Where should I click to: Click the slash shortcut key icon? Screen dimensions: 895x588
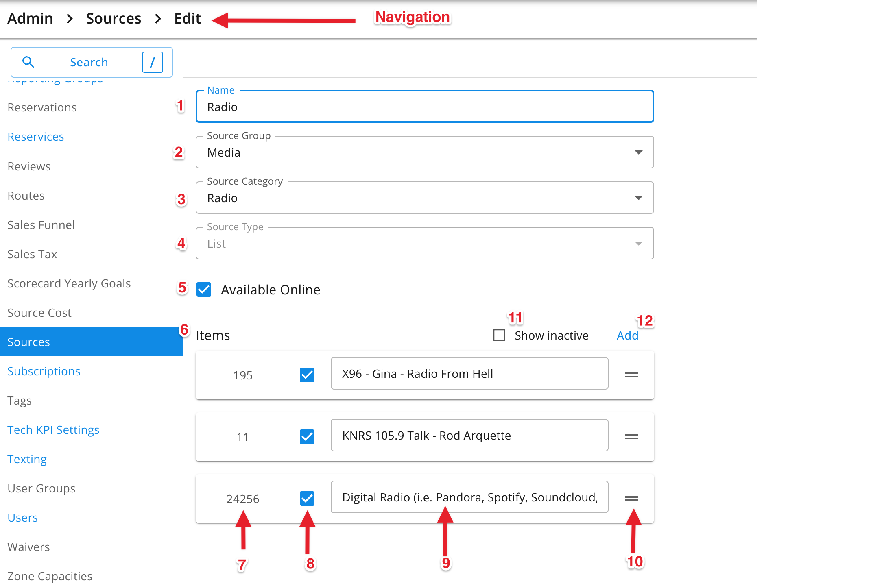click(x=153, y=62)
